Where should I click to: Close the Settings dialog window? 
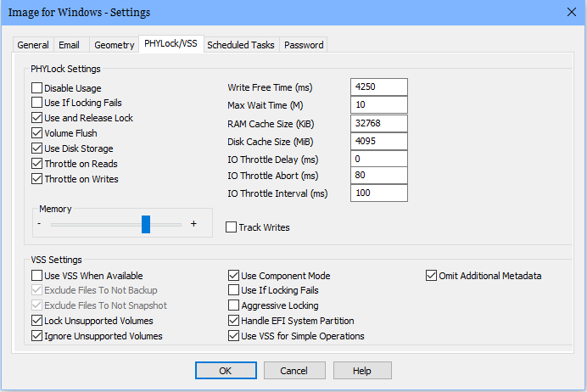click(x=572, y=12)
